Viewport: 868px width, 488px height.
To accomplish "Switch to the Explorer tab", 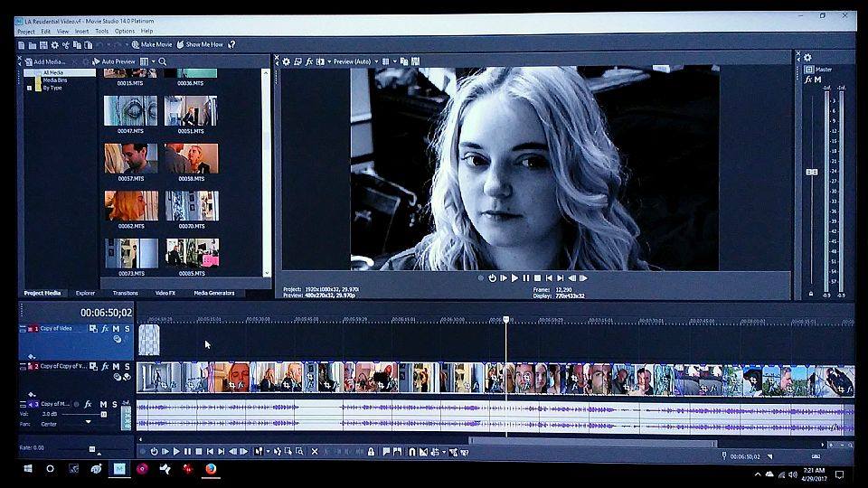I will pyautogui.click(x=85, y=293).
